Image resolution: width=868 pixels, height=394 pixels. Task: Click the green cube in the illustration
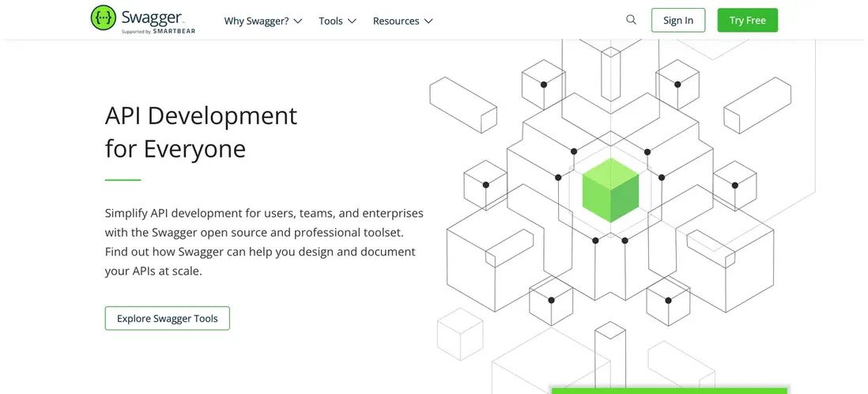610,190
